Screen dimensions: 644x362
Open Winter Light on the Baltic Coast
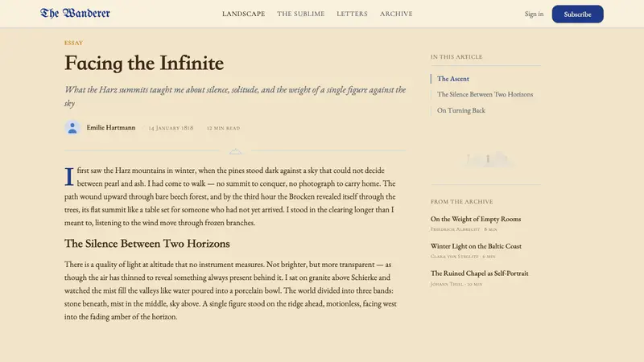476,246
